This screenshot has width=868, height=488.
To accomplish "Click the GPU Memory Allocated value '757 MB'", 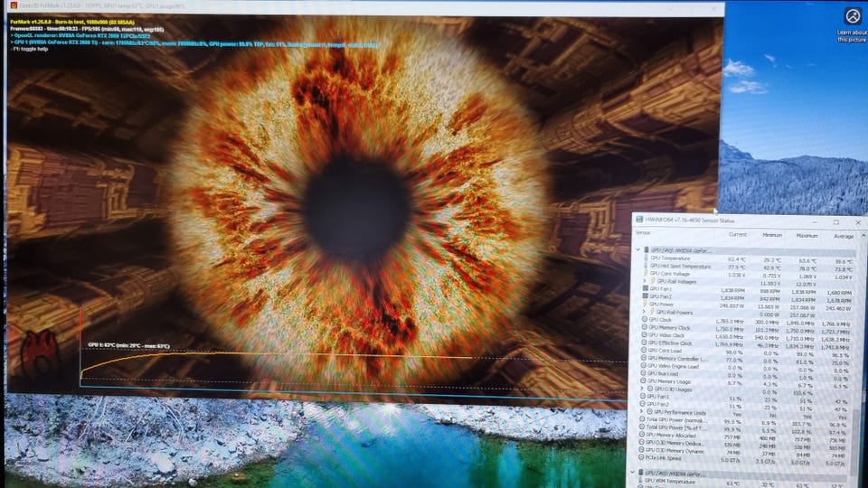I will tap(732, 437).
